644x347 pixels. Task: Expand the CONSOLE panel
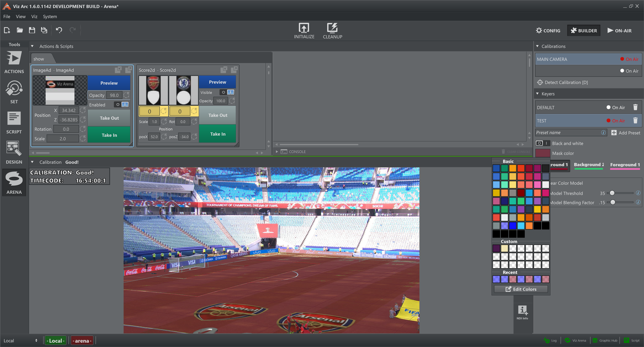click(x=277, y=152)
